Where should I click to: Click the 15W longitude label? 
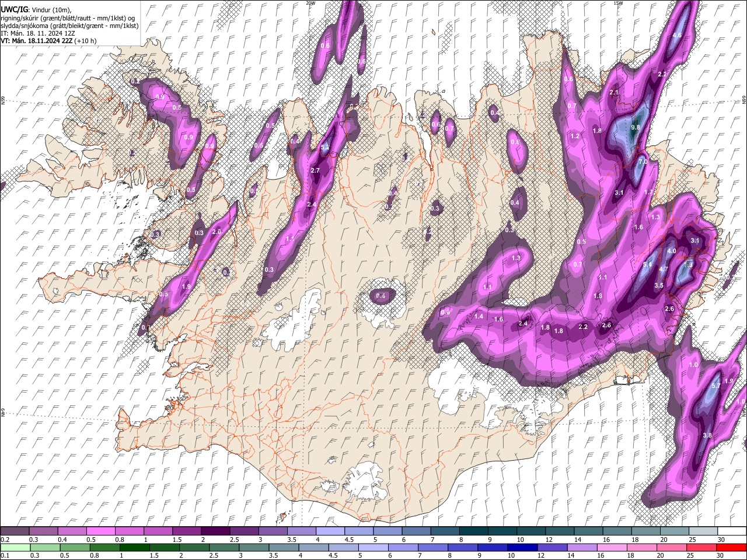click(618, 3)
